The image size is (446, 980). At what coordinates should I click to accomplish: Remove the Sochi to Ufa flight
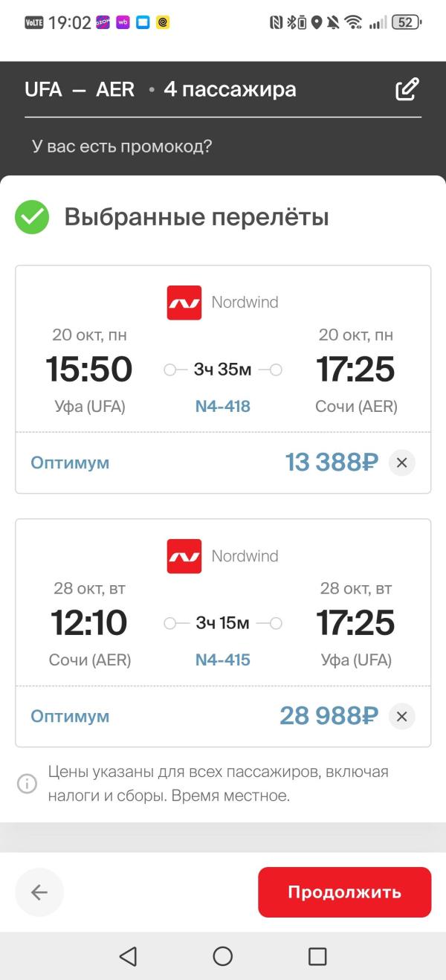(x=401, y=716)
